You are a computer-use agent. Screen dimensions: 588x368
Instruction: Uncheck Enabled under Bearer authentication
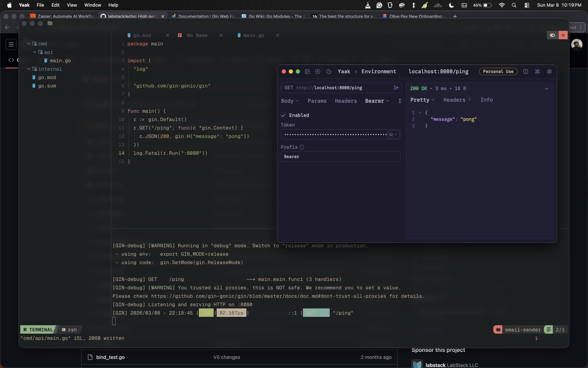coord(283,115)
